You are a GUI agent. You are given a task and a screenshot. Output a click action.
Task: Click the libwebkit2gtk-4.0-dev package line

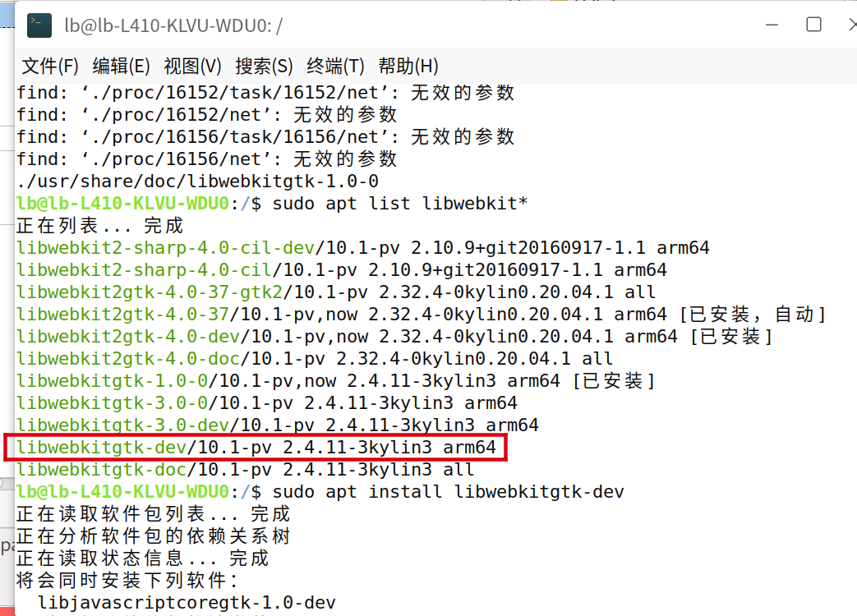tap(394, 337)
